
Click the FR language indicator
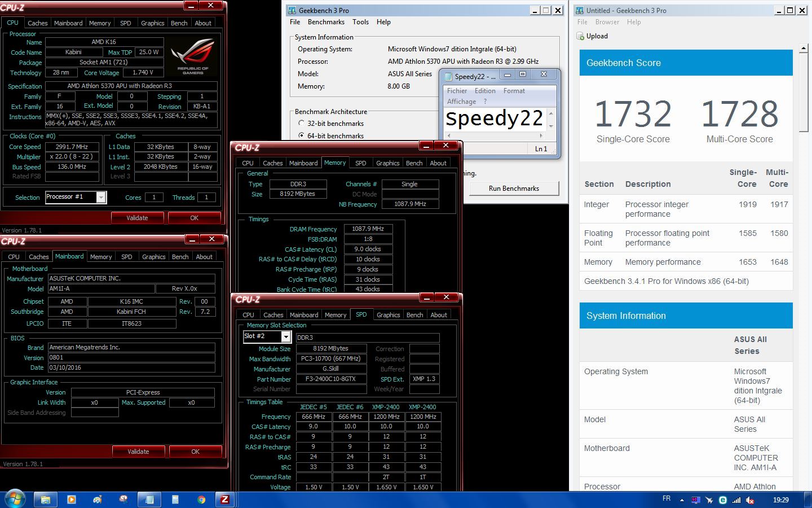[667, 499]
